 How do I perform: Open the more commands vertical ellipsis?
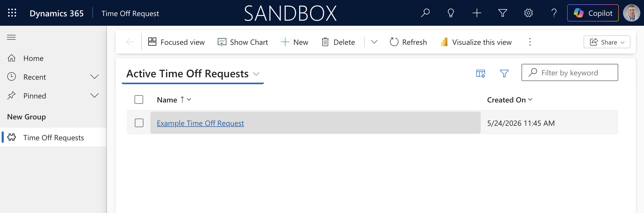pyautogui.click(x=530, y=42)
